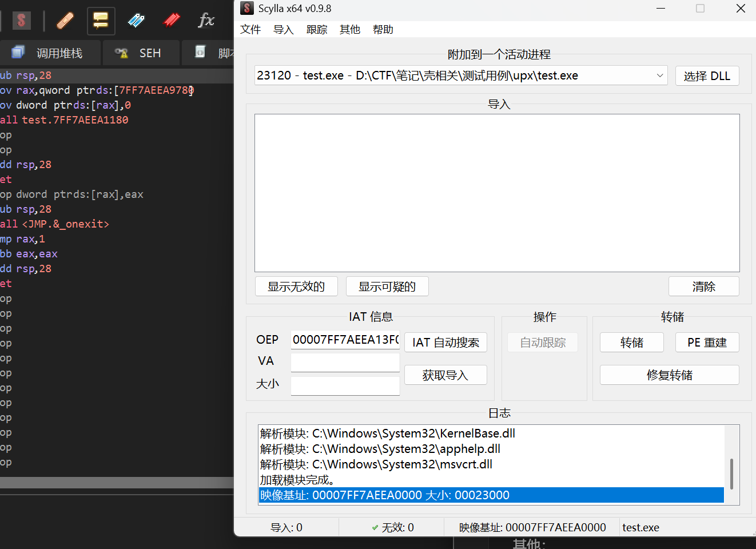This screenshot has height=549, width=756.
Task: Click the disassembly horizontal scrollbar
Action: click(117, 483)
